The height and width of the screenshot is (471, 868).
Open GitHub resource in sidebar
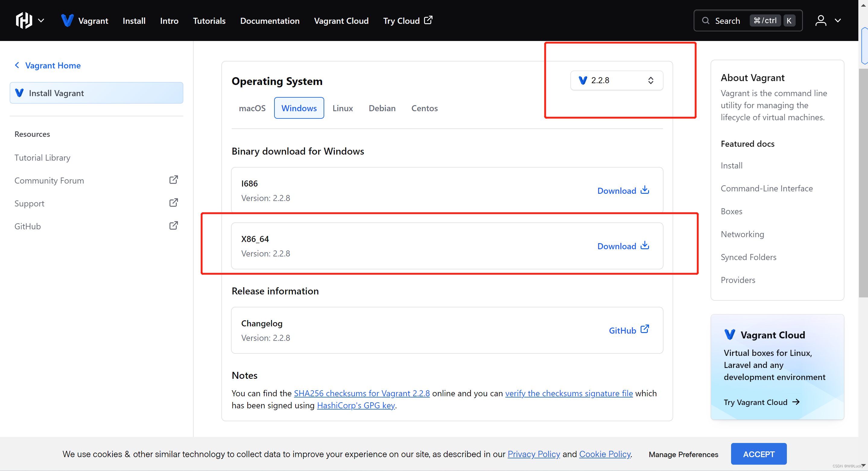pyautogui.click(x=28, y=226)
